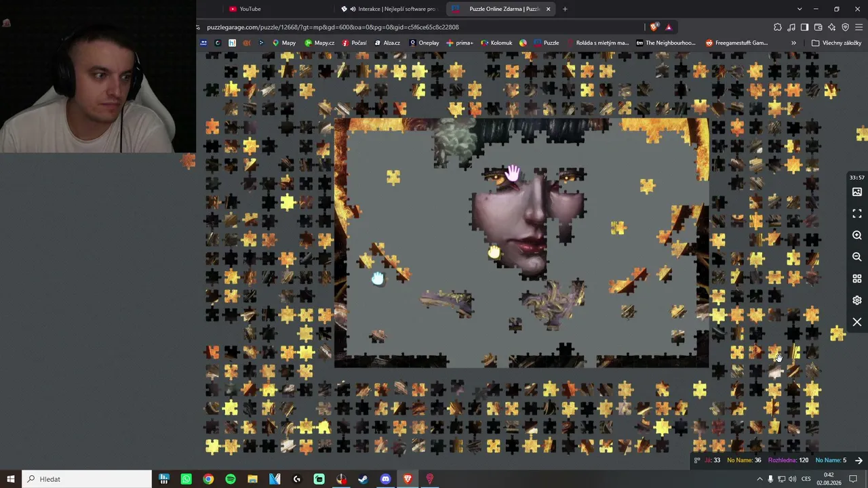
Task: Open the Roláda s mletým ma... bookmark
Action: click(597, 43)
